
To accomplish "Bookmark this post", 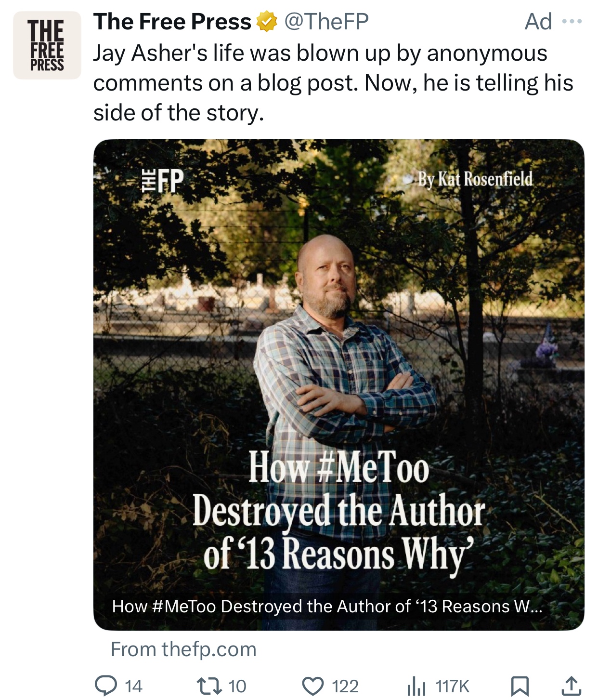I will [520, 686].
